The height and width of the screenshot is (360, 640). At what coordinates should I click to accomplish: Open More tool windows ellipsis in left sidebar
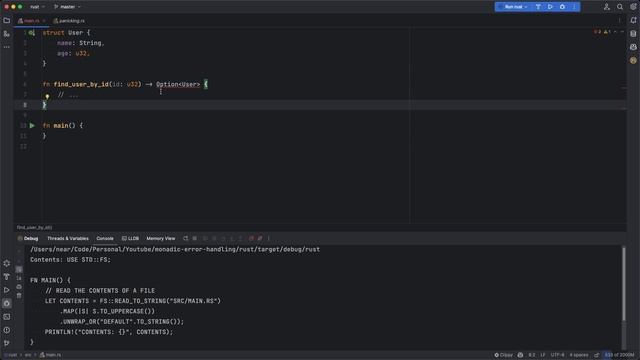pos(7,47)
